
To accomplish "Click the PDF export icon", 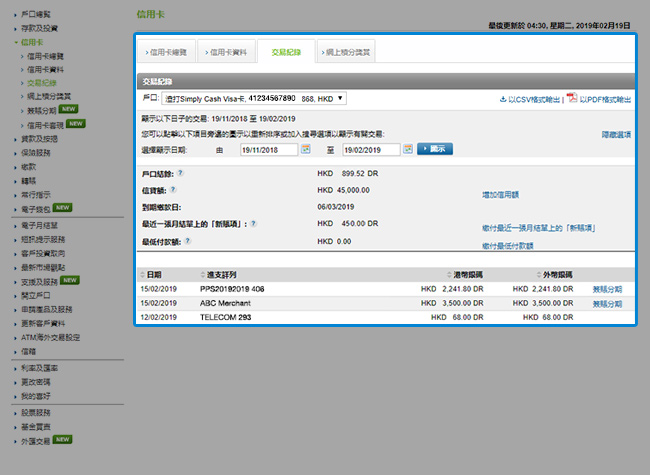I will [573, 99].
